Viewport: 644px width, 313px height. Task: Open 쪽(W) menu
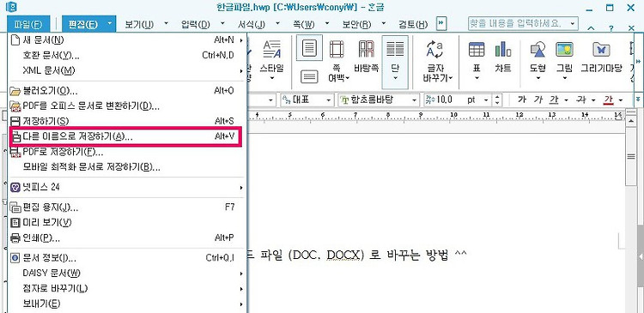(303, 24)
